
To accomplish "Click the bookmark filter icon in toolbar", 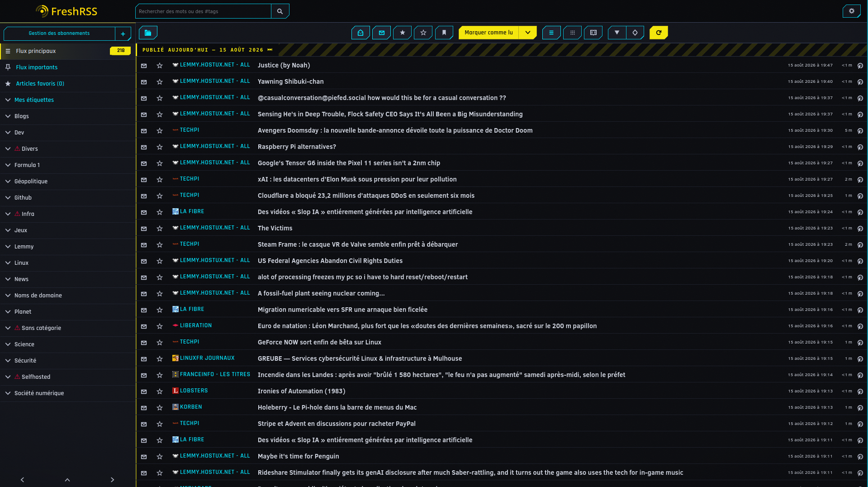I will pos(444,33).
